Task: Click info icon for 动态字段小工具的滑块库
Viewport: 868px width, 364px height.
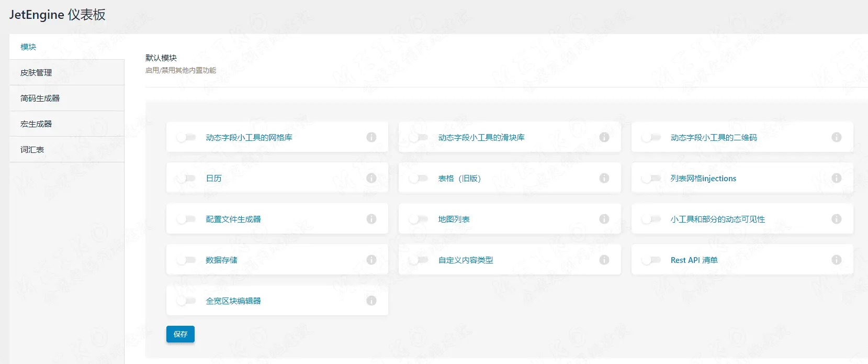Action: (x=604, y=137)
